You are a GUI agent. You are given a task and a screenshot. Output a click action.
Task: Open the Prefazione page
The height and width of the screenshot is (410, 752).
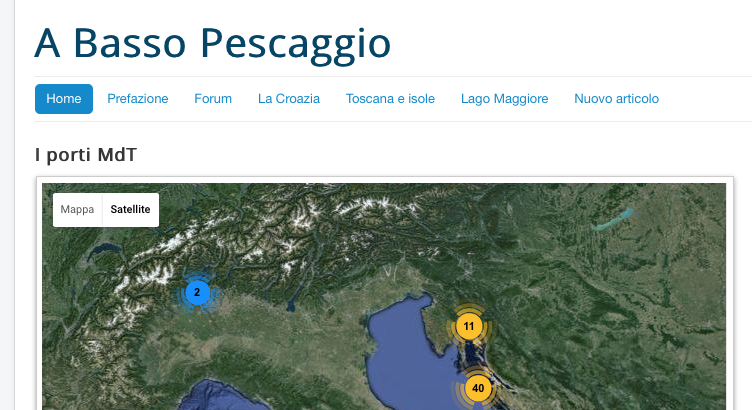[x=138, y=99]
